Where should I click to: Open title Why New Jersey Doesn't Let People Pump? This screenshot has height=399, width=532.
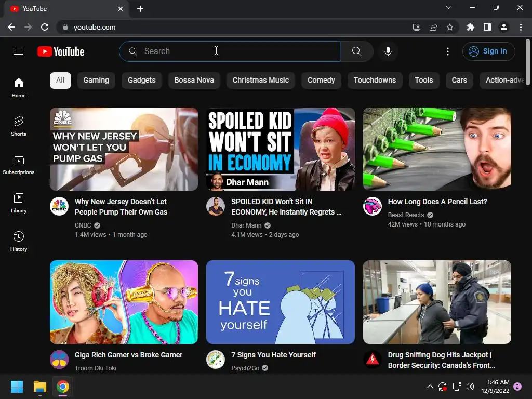coord(121,207)
